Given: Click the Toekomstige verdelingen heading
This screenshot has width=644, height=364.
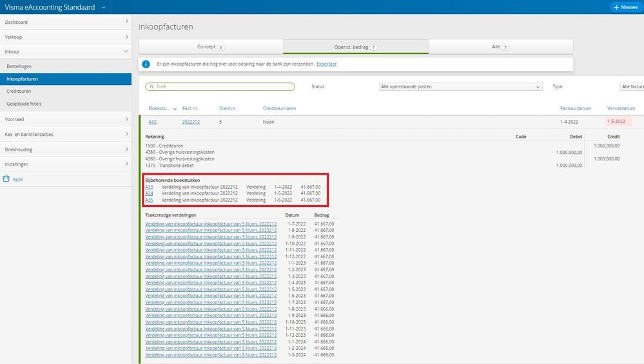Looking at the screenshot, I should coord(170,215).
